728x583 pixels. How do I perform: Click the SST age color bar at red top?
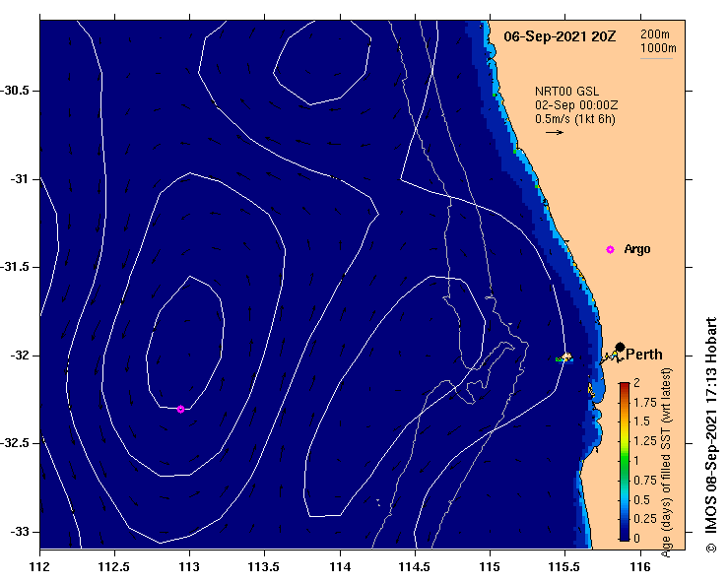(x=625, y=386)
